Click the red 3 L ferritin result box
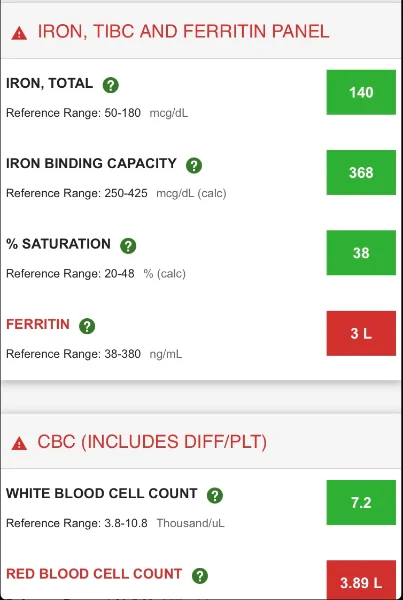403x600 pixels. point(361,333)
